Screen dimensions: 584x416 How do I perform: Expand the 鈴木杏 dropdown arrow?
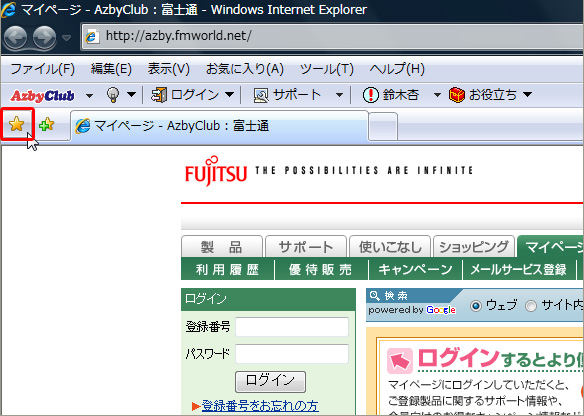click(437, 95)
